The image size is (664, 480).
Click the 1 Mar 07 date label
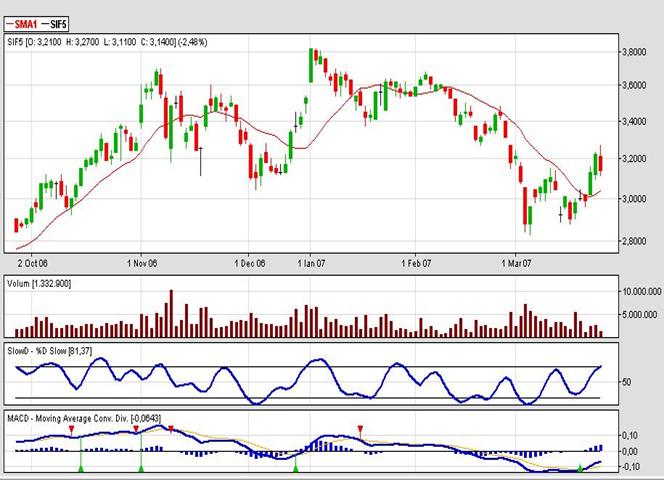517,264
